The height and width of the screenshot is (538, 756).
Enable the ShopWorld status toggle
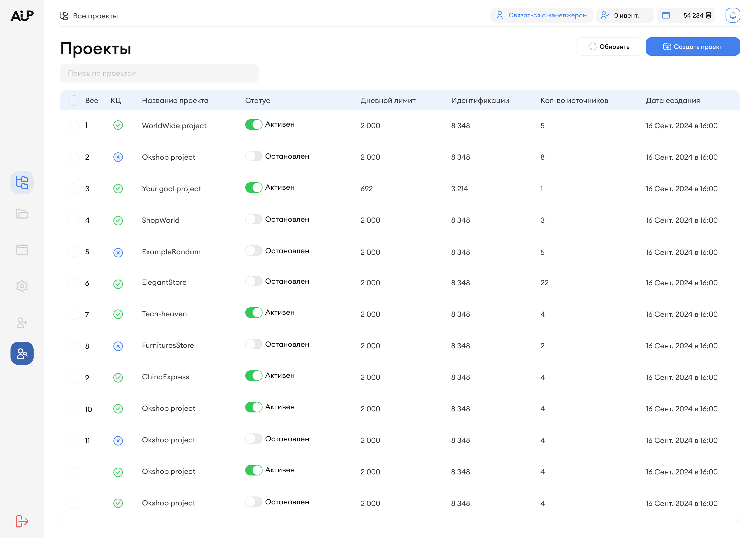point(254,219)
